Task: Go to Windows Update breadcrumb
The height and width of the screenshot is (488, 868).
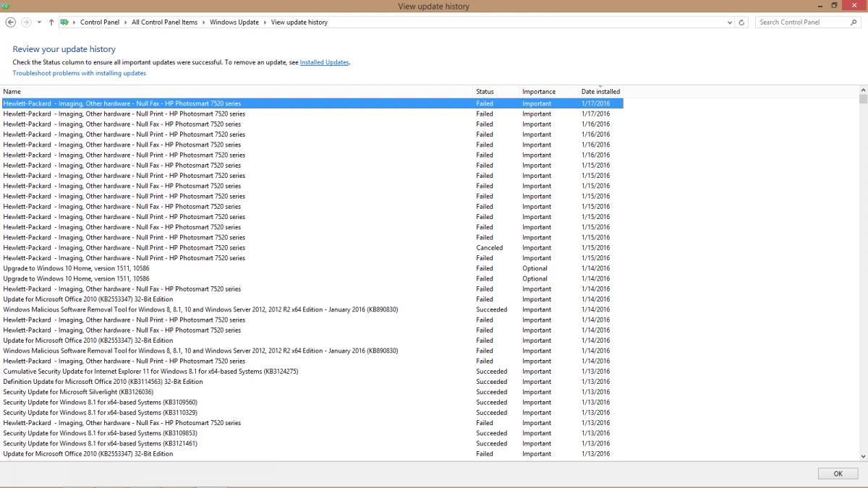Action: point(234,22)
